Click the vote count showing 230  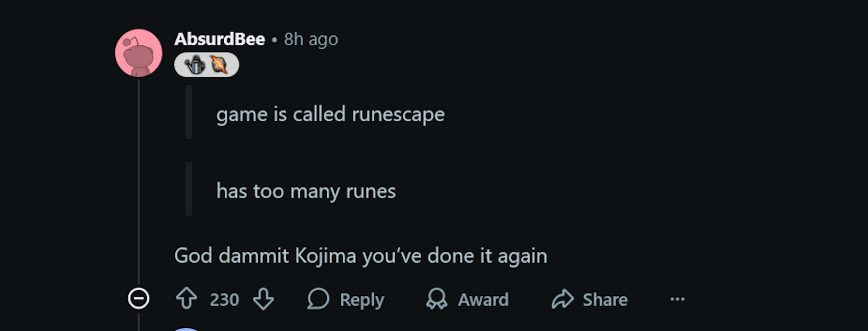pos(225,299)
